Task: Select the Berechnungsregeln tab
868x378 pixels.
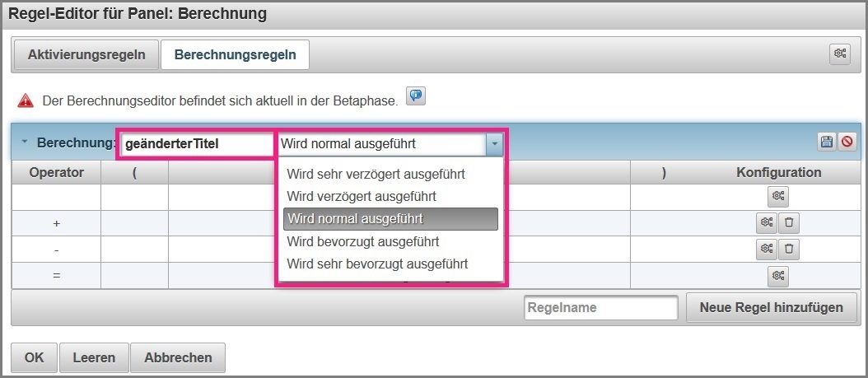Action: pos(235,55)
